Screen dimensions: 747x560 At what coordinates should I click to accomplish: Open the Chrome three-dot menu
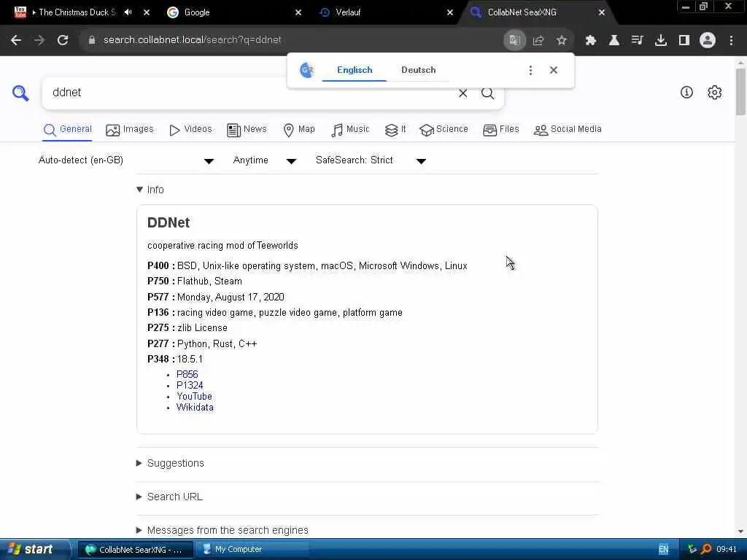point(731,41)
